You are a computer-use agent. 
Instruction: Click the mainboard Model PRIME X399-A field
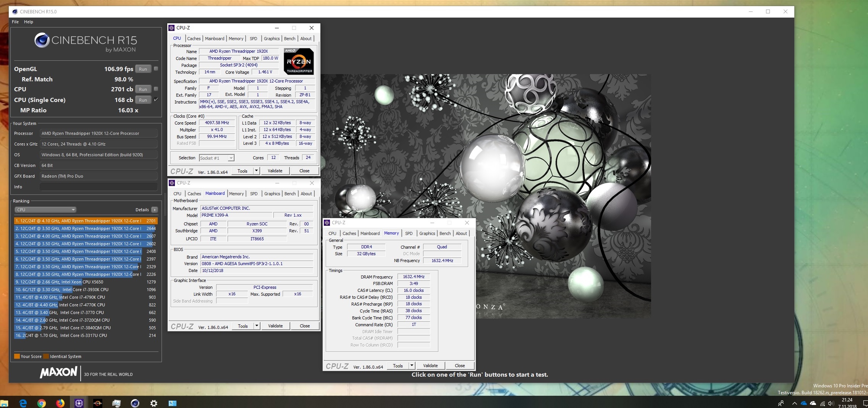(x=236, y=215)
